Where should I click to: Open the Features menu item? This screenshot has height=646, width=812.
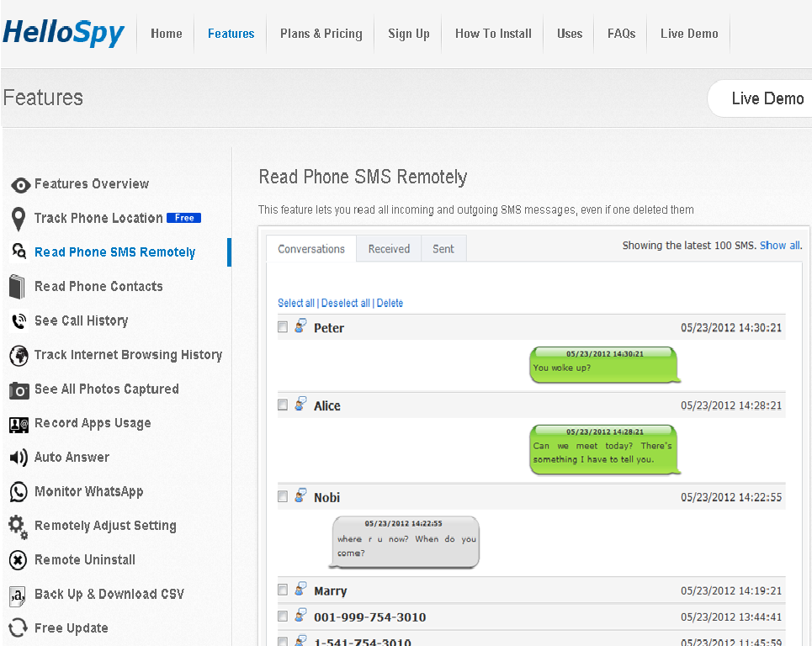pos(231,34)
